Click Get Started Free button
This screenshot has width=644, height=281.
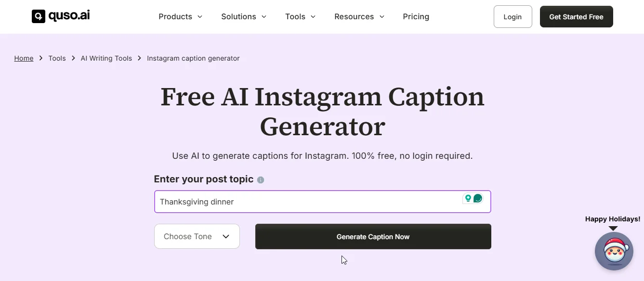(x=576, y=16)
